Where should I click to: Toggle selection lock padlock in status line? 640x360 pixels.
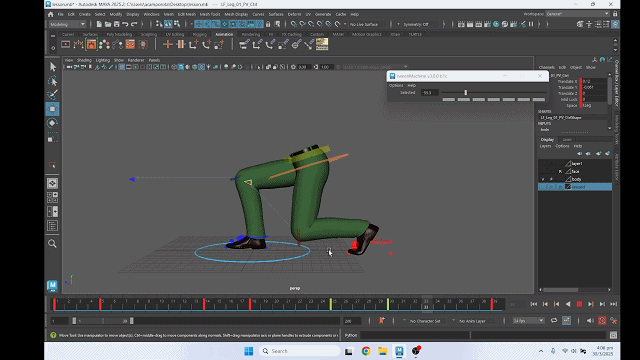click(268, 24)
